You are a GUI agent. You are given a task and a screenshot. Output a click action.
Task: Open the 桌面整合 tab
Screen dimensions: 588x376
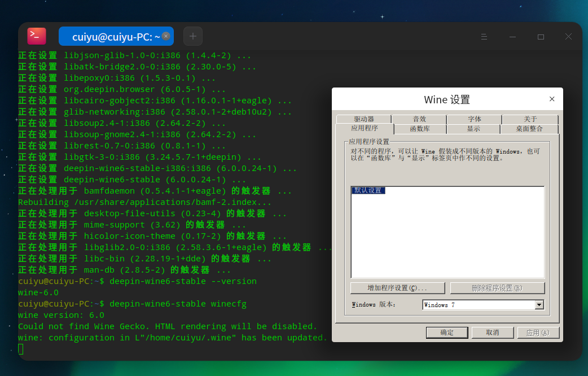(528, 128)
